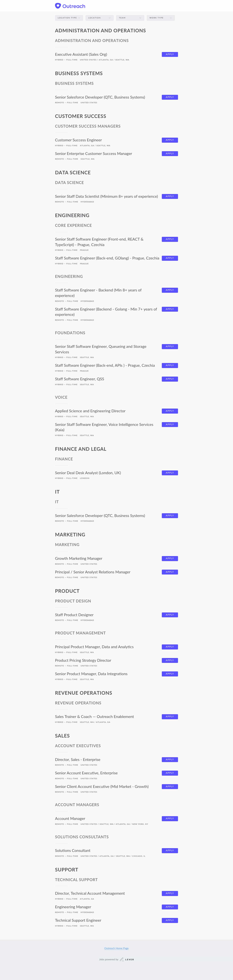Apply for Customer Success Engineer position

click(169, 140)
